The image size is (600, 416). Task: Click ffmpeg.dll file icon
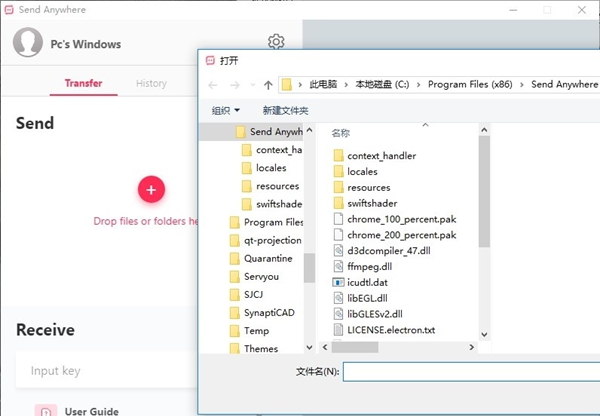click(338, 266)
